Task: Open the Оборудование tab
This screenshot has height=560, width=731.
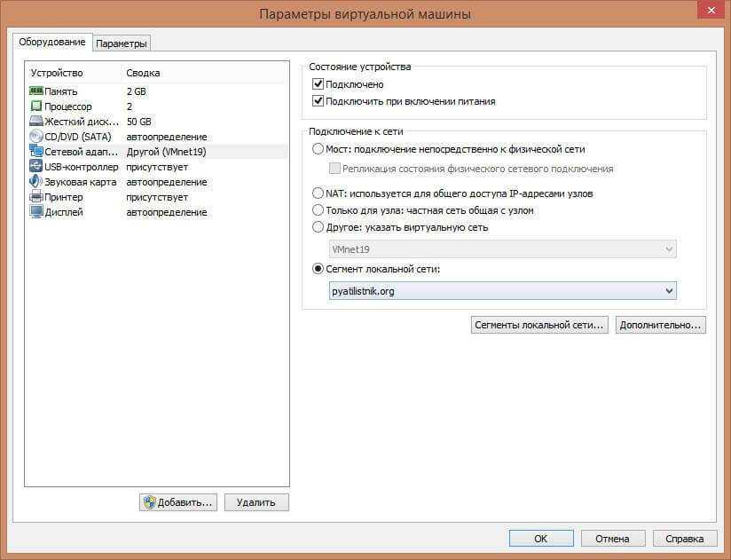Action: [52, 42]
